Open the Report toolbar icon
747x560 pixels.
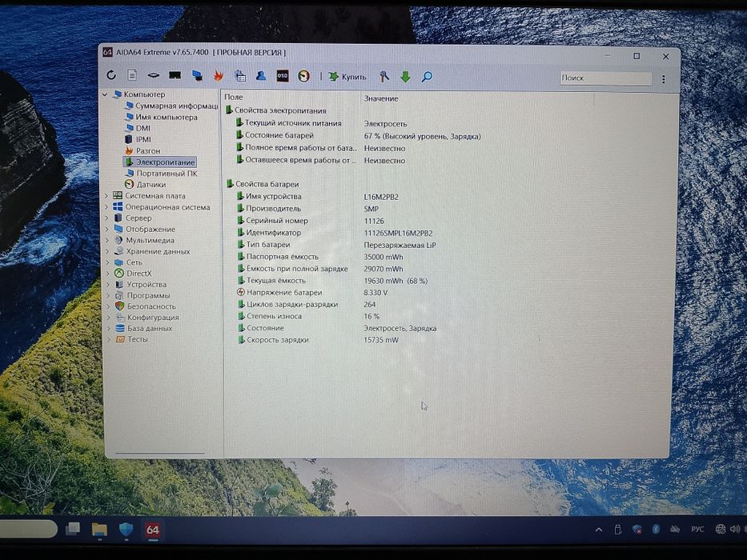132,74
